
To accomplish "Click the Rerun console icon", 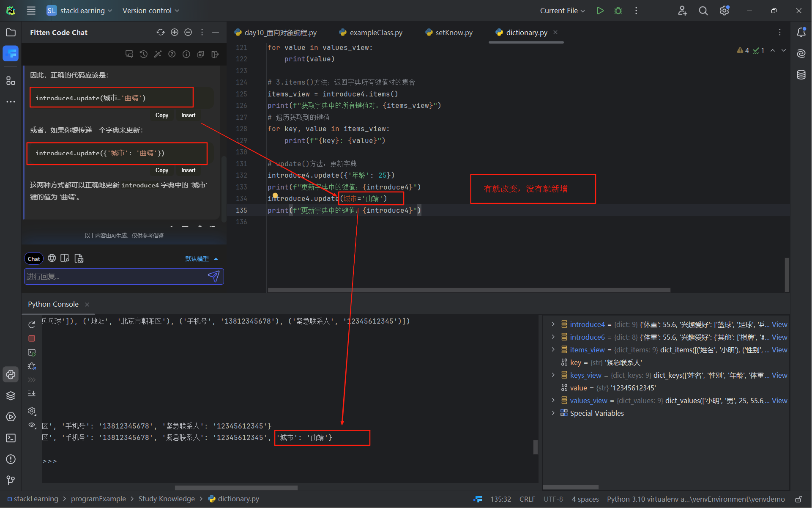I will pos(32,325).
